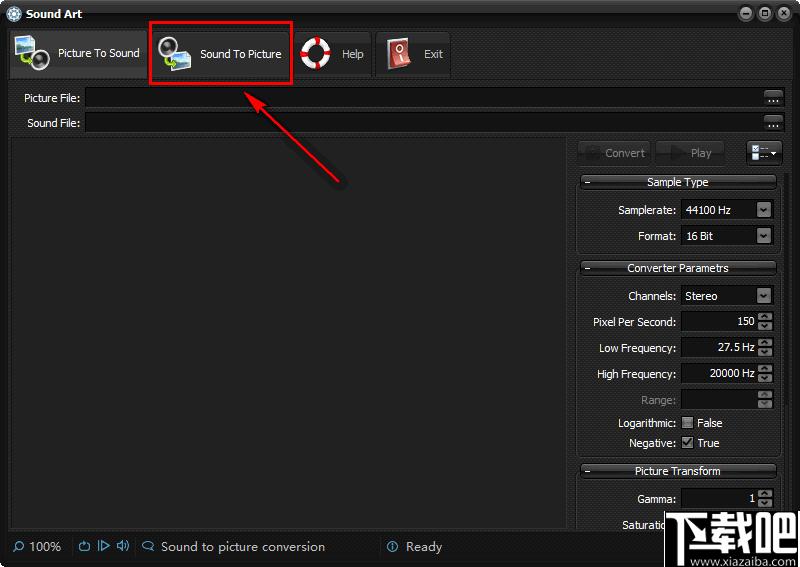The height and width of the screenshot is (567, 800).
Task: Click the info icon beside Ready
Action: pyautogui.click(x=392, y=547)
